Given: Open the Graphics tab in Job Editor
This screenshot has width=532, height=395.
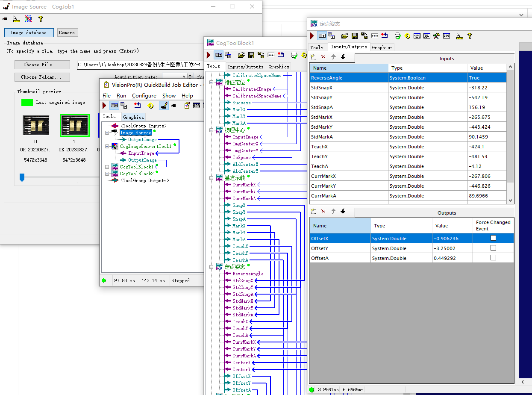Looking at the screenshot, I should coord(134,117).
